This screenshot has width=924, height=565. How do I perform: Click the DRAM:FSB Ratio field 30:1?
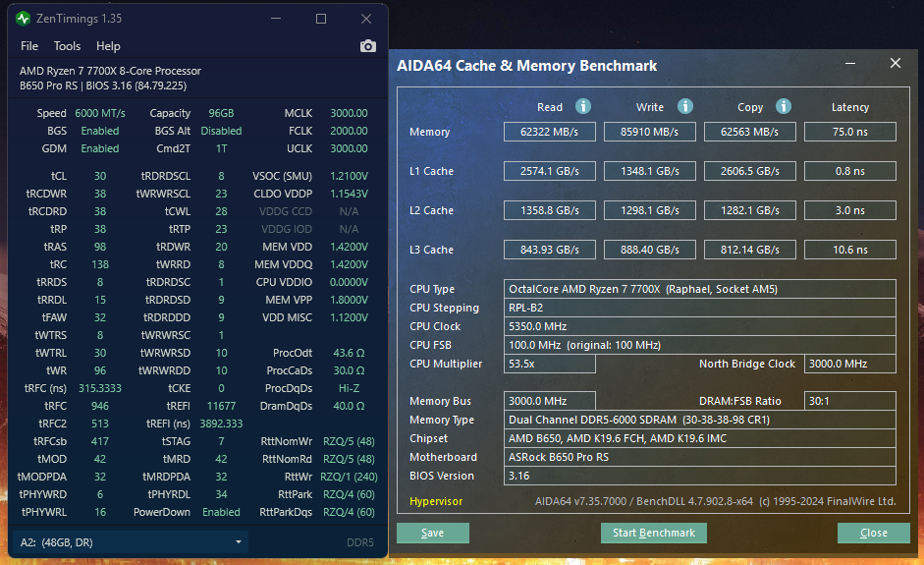(850, 401)
